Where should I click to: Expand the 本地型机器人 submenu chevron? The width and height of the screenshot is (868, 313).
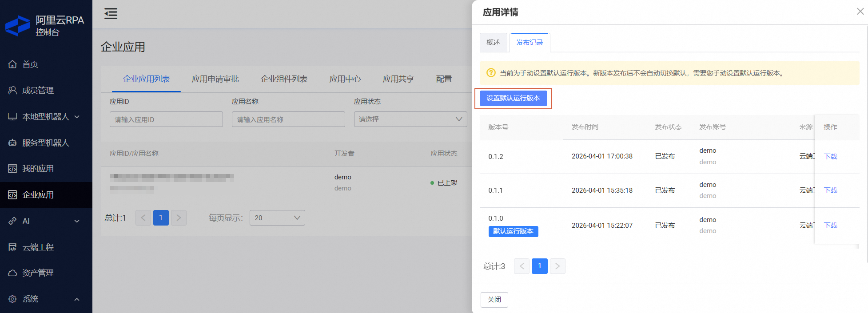pos(77,117)
